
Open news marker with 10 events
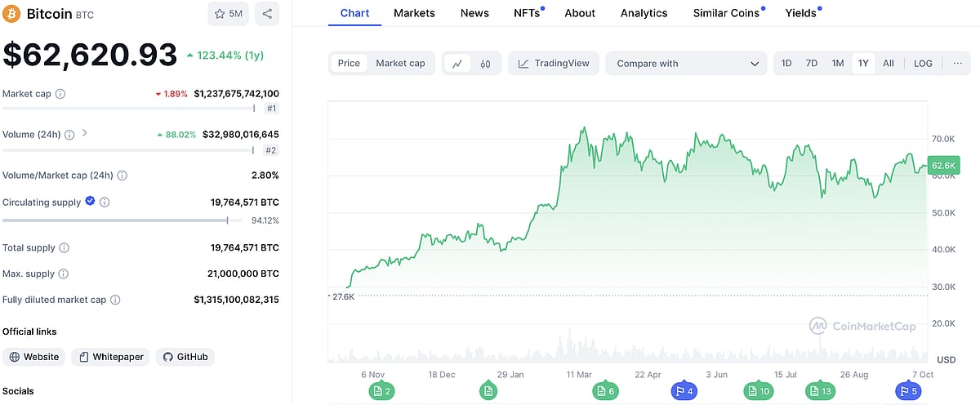758,392
